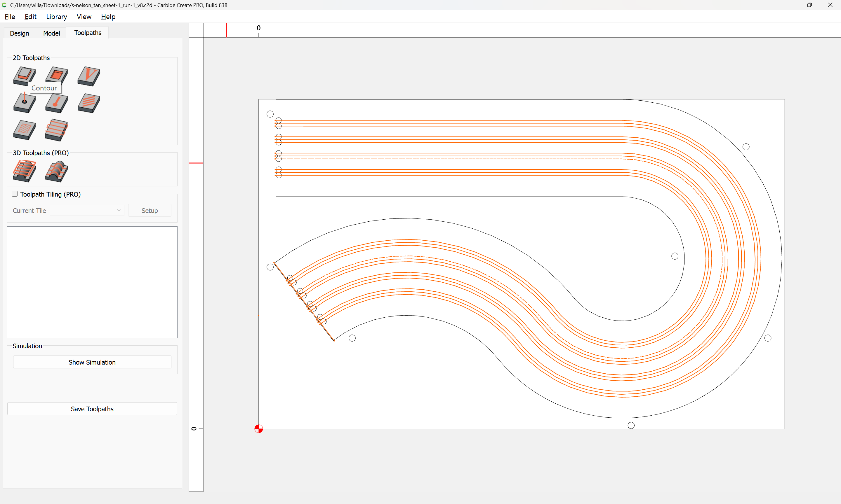
Task: Select the Face toolpath icon
Action: (56, 130)
